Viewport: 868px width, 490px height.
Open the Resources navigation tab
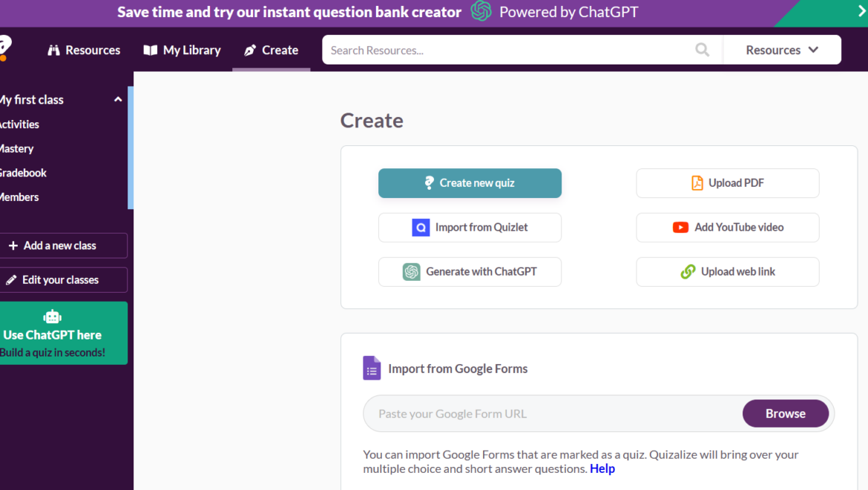(84, 50)
